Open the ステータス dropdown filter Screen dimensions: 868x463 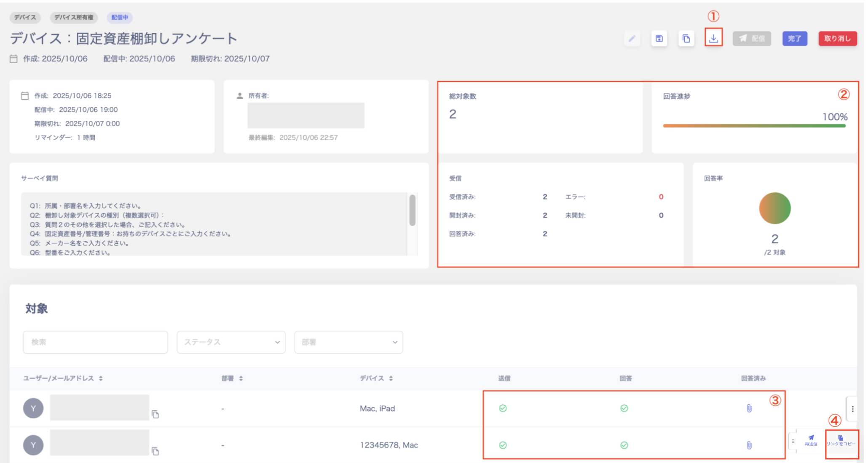click(231, 342)
